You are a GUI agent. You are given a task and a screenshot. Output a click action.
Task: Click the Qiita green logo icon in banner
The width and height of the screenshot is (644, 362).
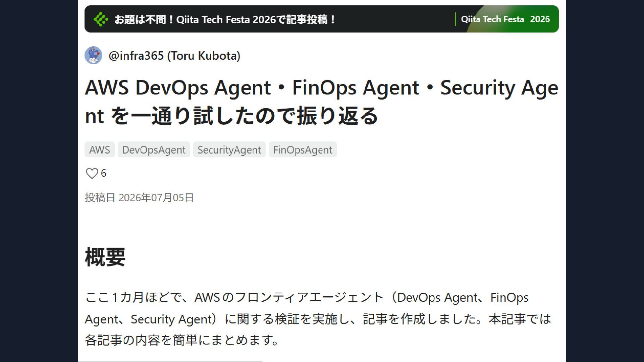[x=101, y=19]
